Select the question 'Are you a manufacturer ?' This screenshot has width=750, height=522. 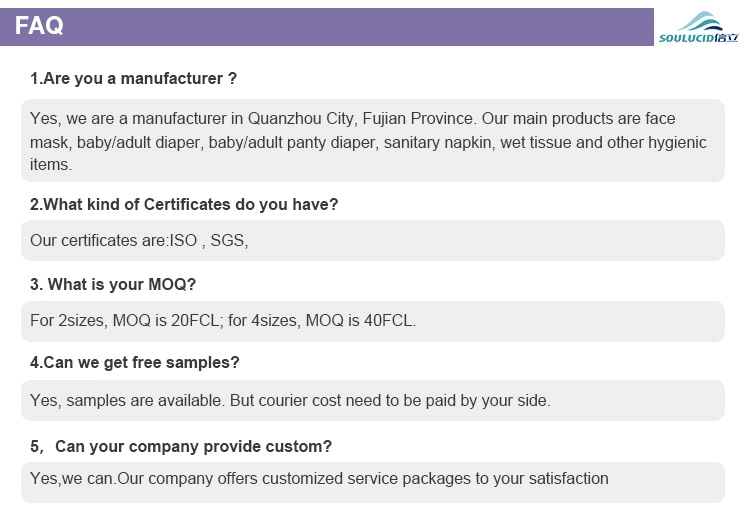tap(133, 78)
